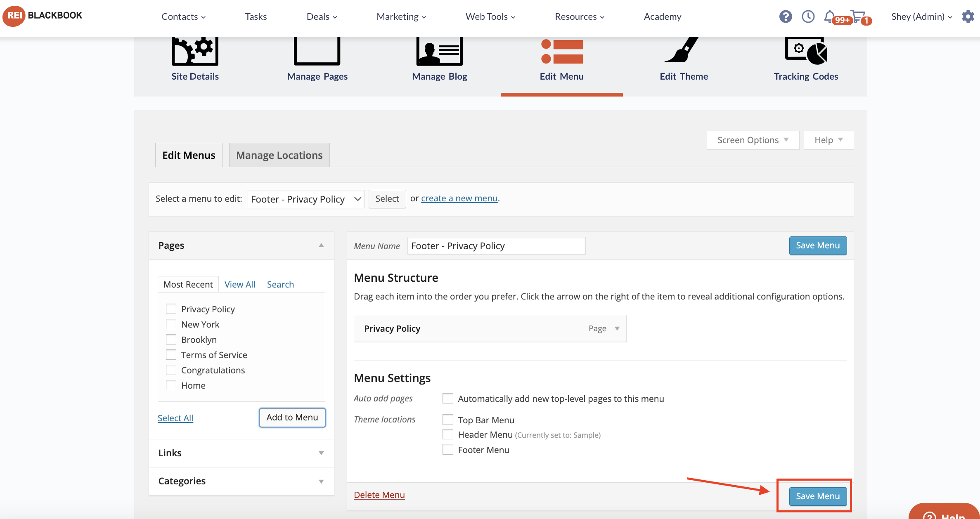Image resolution: width=980 pixels, height=519 pixels.
Task: Switch to the View All pages tab
Action: point(240,284)
